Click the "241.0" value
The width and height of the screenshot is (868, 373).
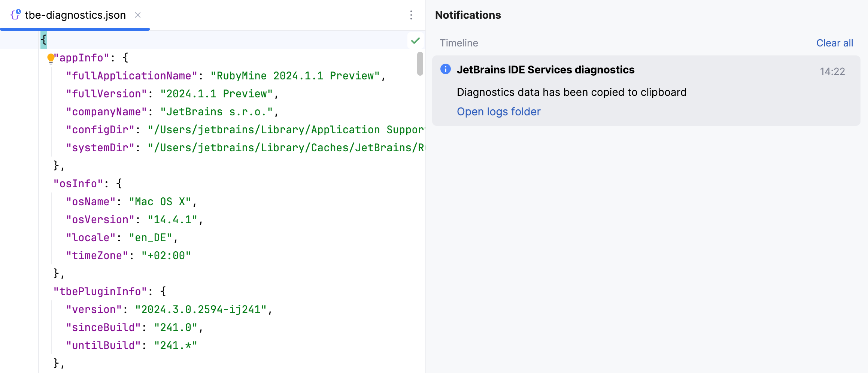point(176,327)
